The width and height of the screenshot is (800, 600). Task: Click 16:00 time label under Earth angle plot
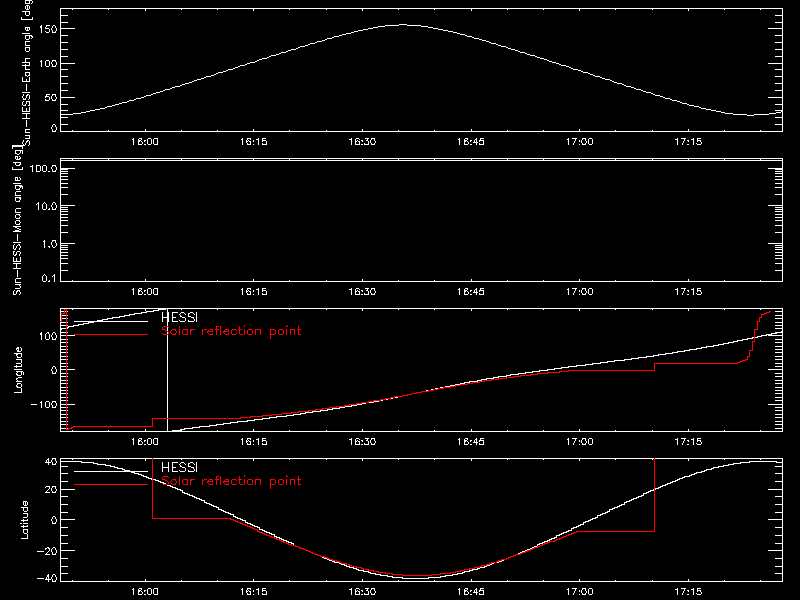pos(145,142)
